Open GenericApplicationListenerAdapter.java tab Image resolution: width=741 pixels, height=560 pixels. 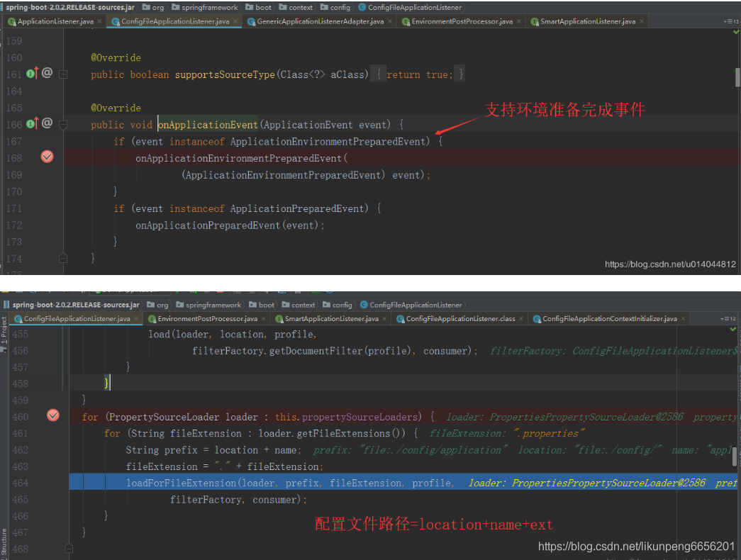pos(320,21)
